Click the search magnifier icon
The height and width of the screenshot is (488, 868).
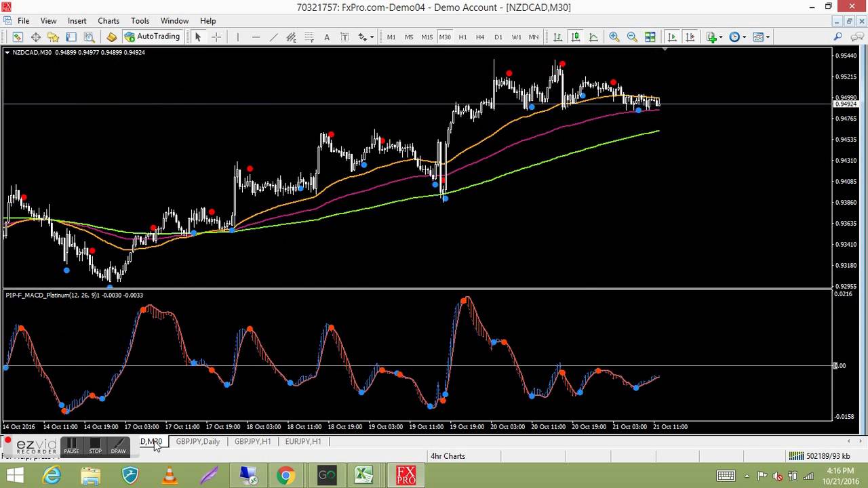[x=837, y=37]
